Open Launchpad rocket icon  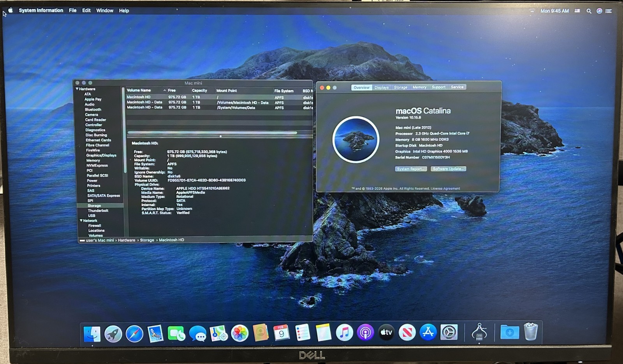point(113,334)
